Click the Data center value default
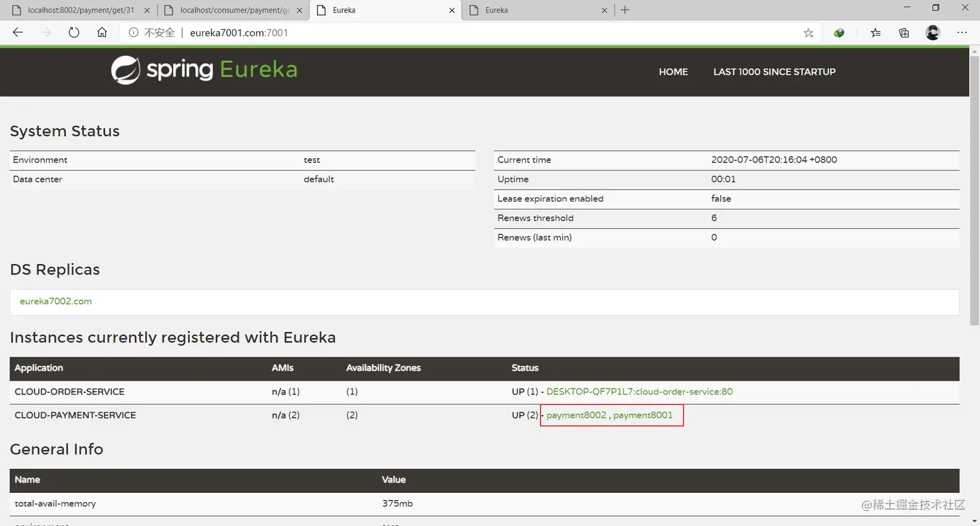 [x=319, y=179]
